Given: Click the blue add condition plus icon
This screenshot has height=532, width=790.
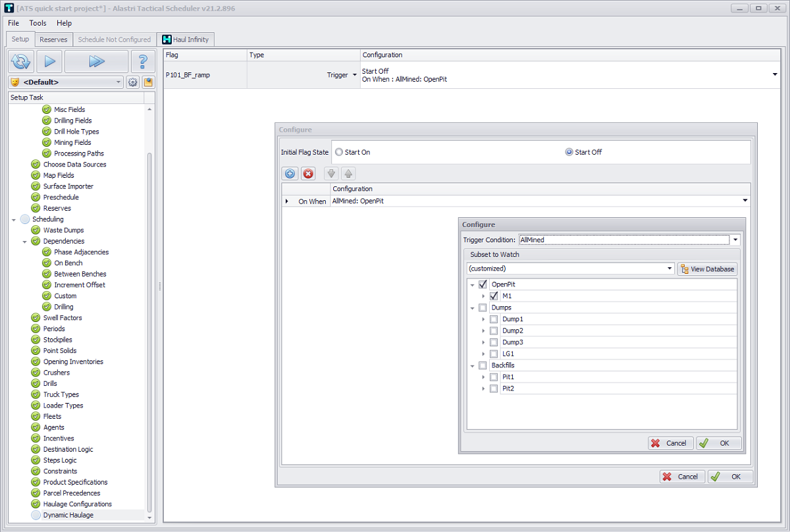Looking at the screenshot, I should [x=290, y=174].
